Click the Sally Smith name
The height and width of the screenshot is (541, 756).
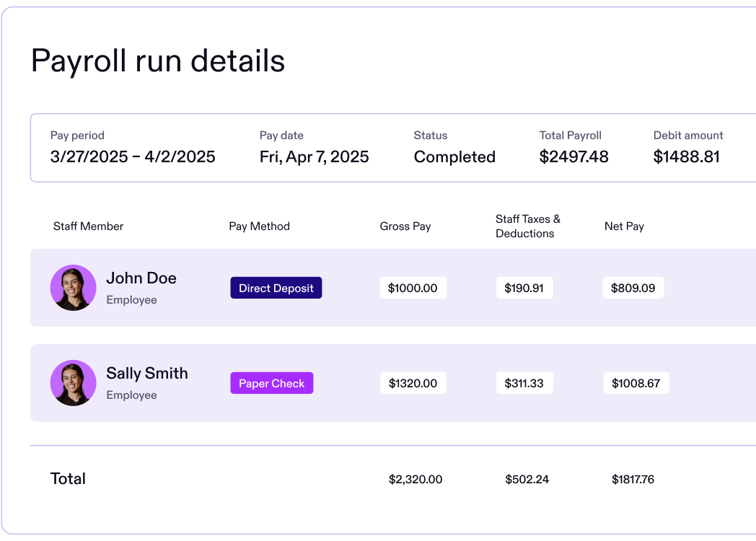click(x=147, y=373)
